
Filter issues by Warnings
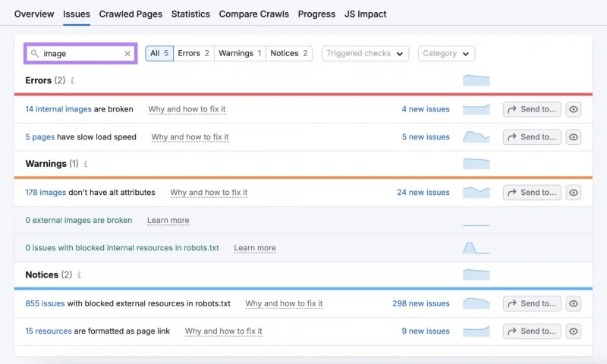coord(240,53)
